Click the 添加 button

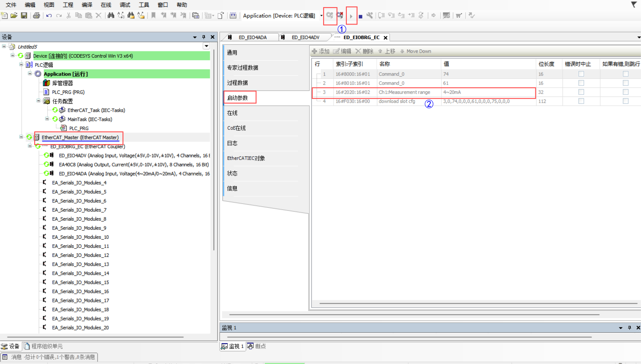click(321, 51)
